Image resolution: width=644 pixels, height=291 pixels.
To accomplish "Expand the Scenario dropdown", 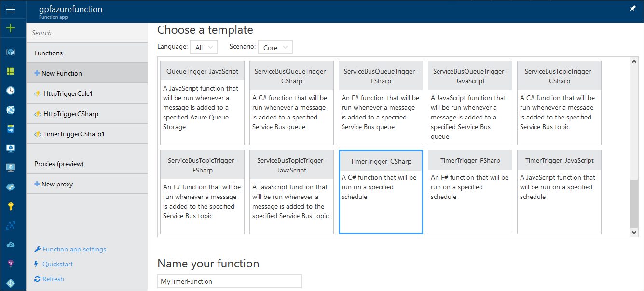I will [275, 47].
